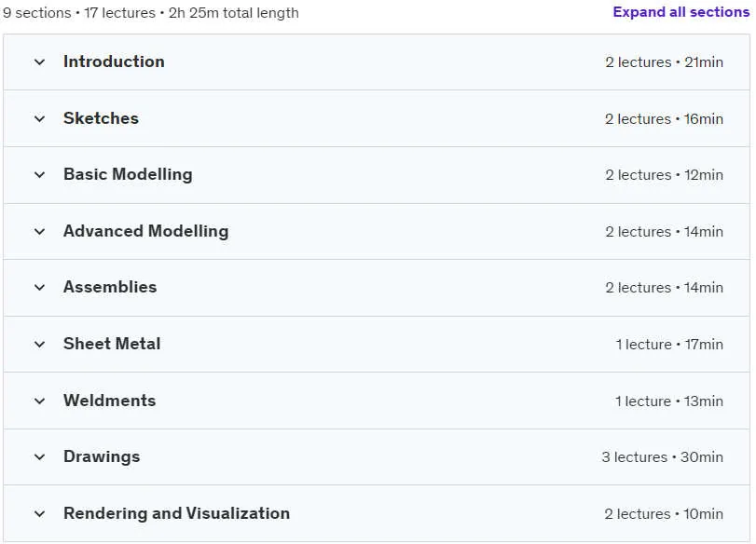Screen dimensions: 756x544
Task: Click Expand all sections link
Action: pos(680,12)
